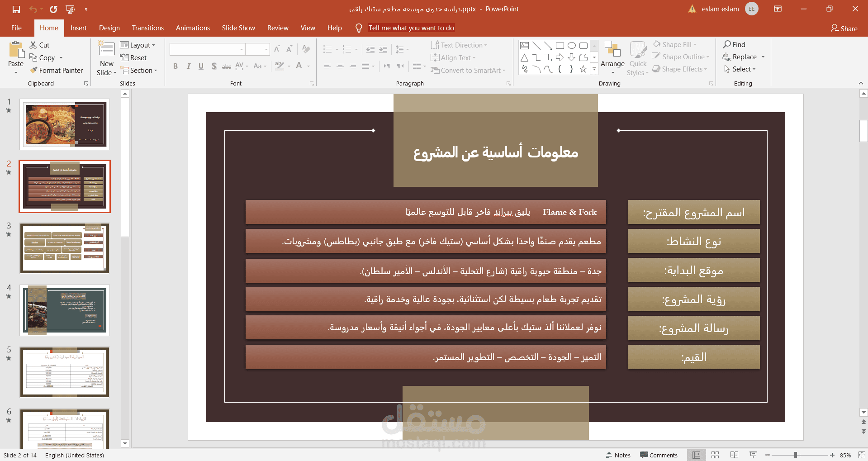
Task: Toggle Strikethrough formatting
Action: tap(226, 66)
